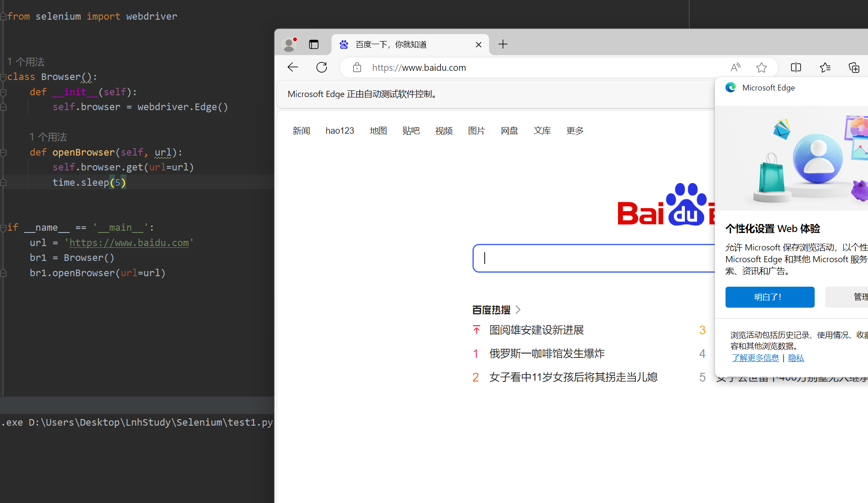
Task: Open the 了解更多信息 link
Action: point(755,358)
